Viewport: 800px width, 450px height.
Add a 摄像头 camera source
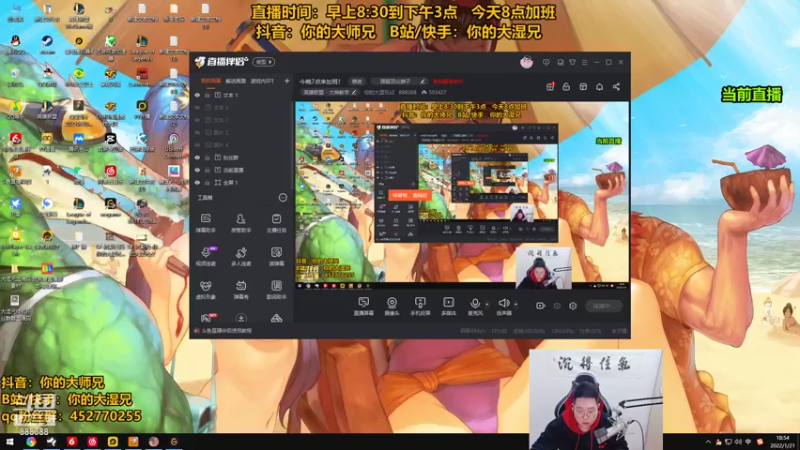click(391, 307)
